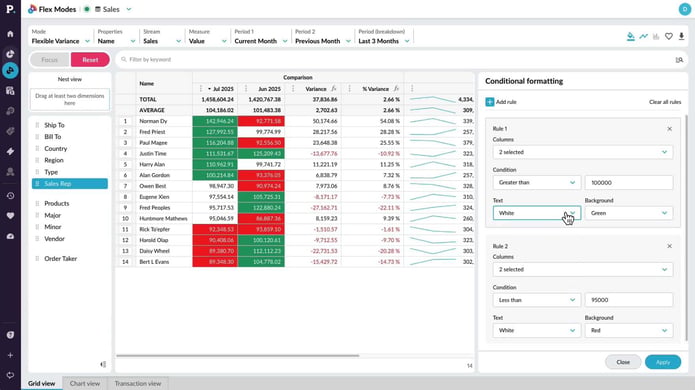Open Rule 2 Background Red dropdown

click(629, 331)
